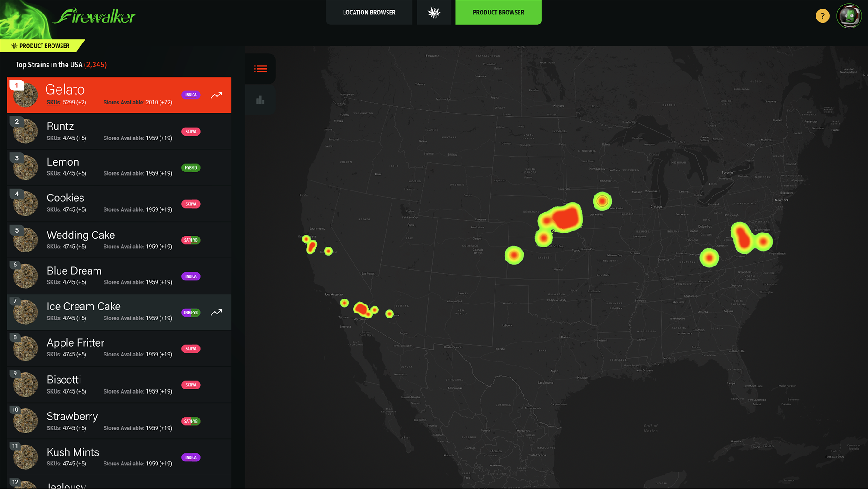
Task: Click the San Diego area heatmap hotspot
Action: [362, 309]
